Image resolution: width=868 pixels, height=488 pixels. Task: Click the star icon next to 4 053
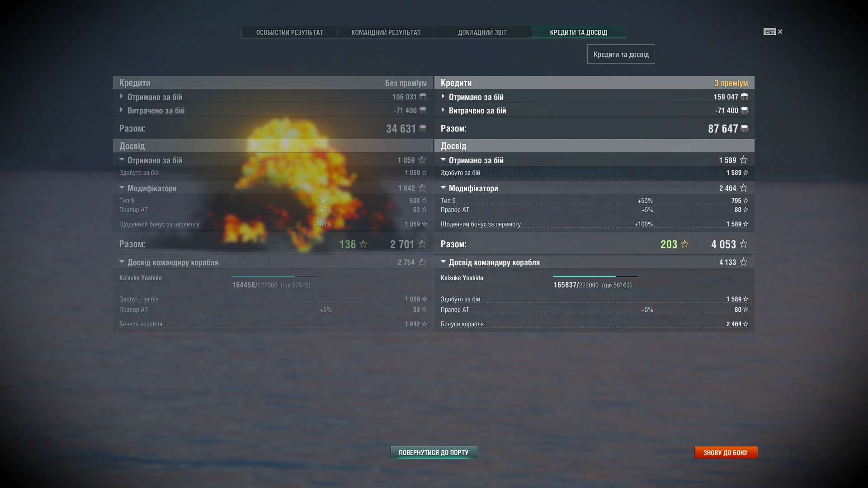tap(743, 244)
